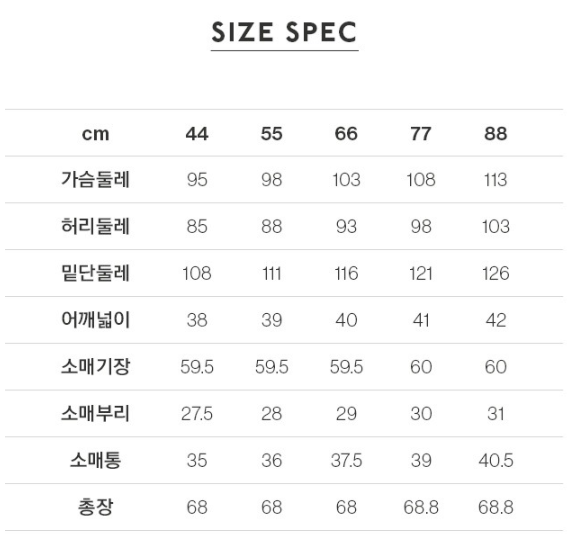Click the 총장 row label
This screenshot has width=567, height=541.
[95, 507]
